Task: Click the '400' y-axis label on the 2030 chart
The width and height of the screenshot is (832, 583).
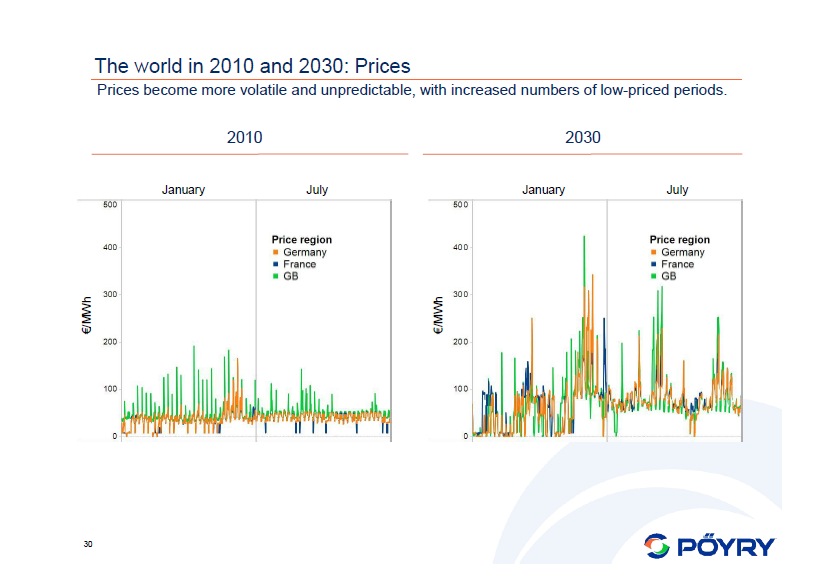Action: 461,247
